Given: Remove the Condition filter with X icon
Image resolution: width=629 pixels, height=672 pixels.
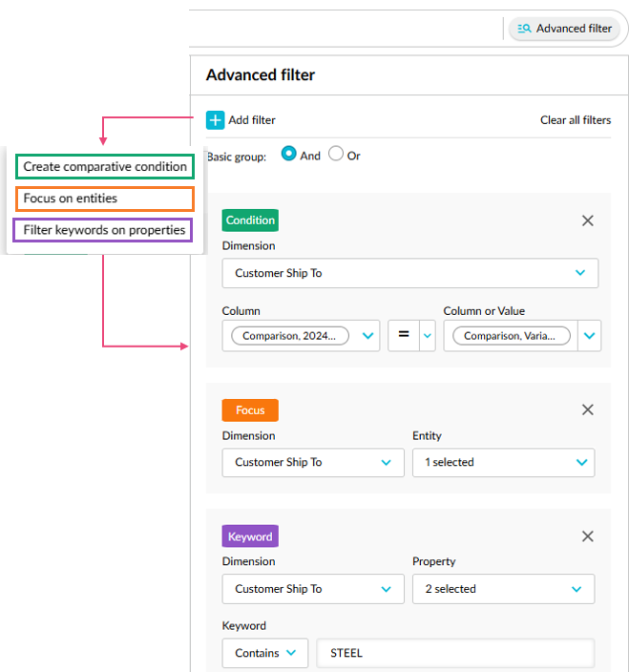Looking at the screenshot, I should tap(588, 220).
